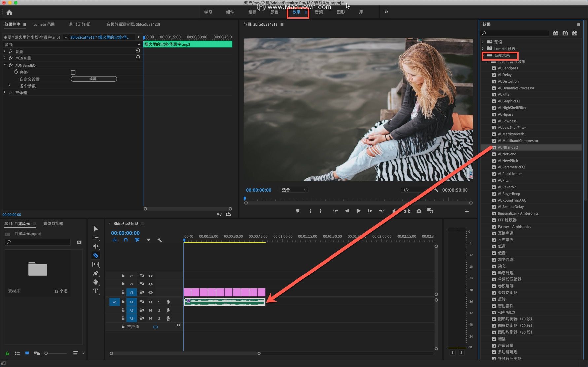Show more workspaces with double chevron
The height and width of the screenshot is (367, 588).
click(x=386, y=12)
